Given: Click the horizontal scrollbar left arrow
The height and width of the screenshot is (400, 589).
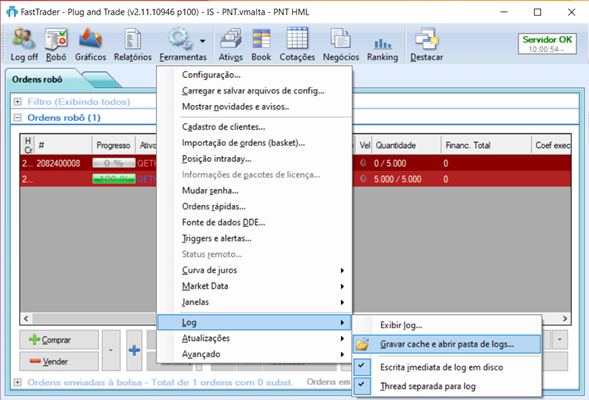Looking at the screenshot, I should [x=26, y=318].
